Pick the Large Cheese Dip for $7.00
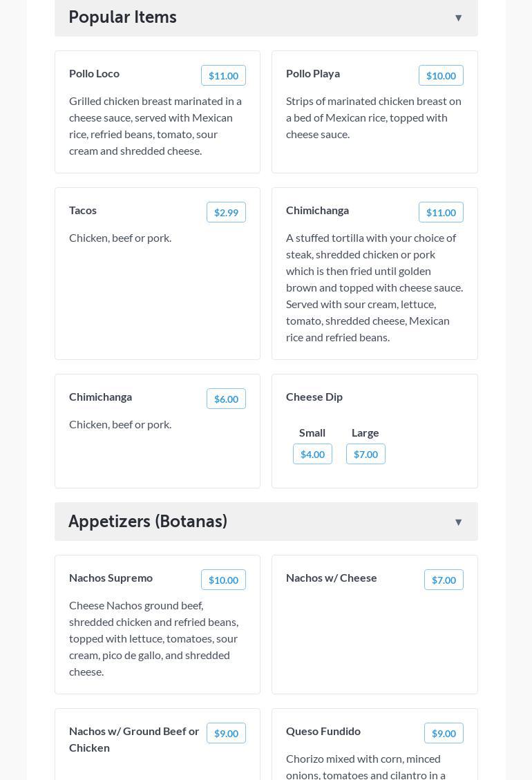Viewport: 532px width, 780px height. 365,454
